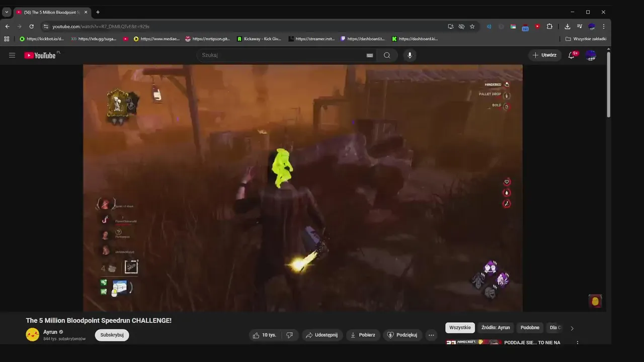Open Ayrun channel avatar
Screen dimensions: 644x362
tap(33, 334)
